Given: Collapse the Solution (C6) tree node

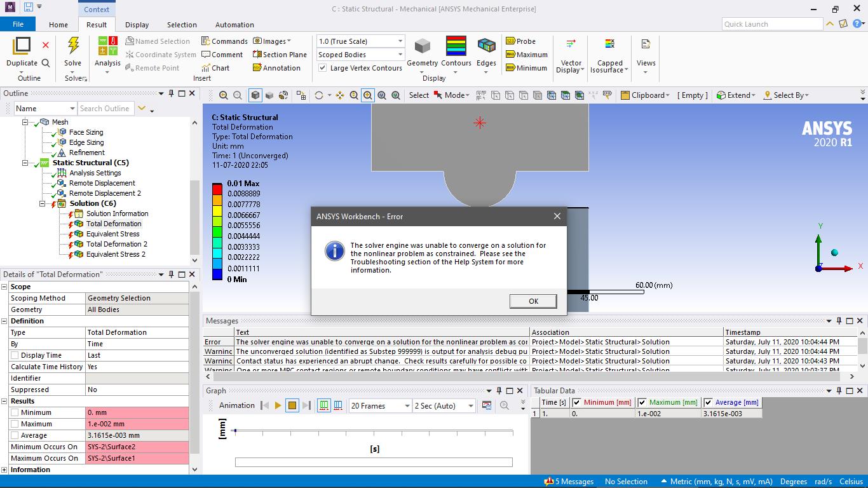Looking at the screenshot, I should [x=43, y=203].
